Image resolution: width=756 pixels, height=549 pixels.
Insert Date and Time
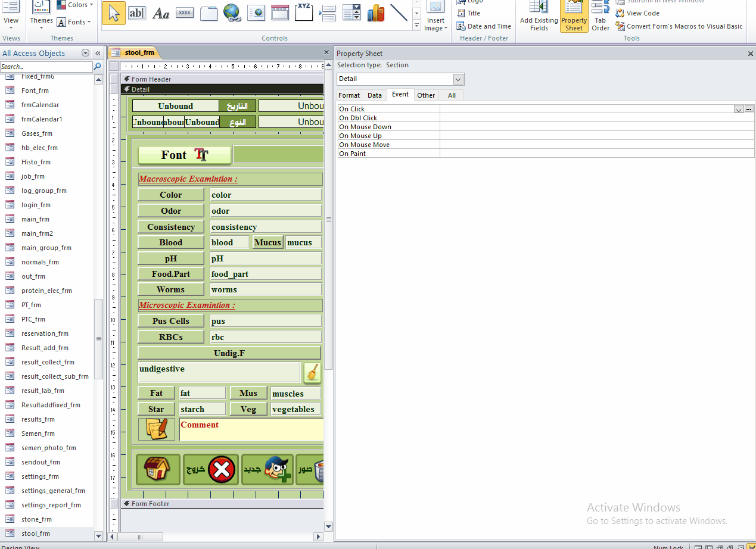click(x=484, y=26)
